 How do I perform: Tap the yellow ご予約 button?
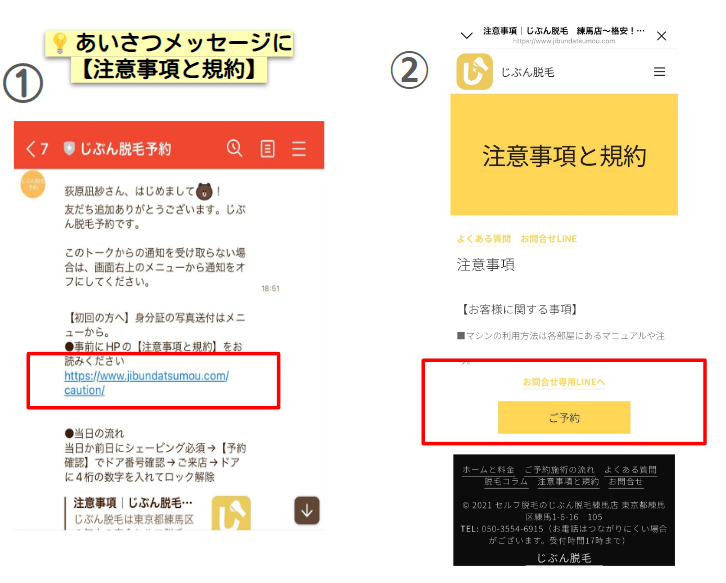564,418
